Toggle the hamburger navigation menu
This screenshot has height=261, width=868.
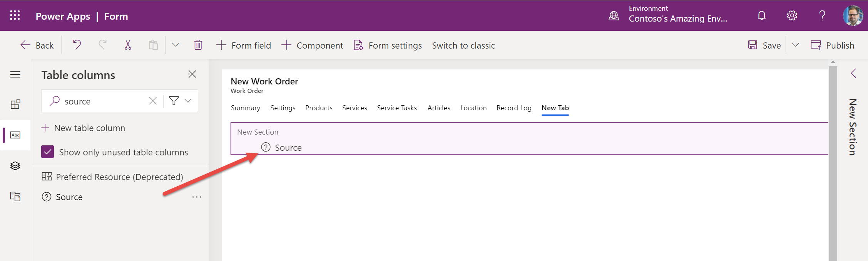click(15, 74)
